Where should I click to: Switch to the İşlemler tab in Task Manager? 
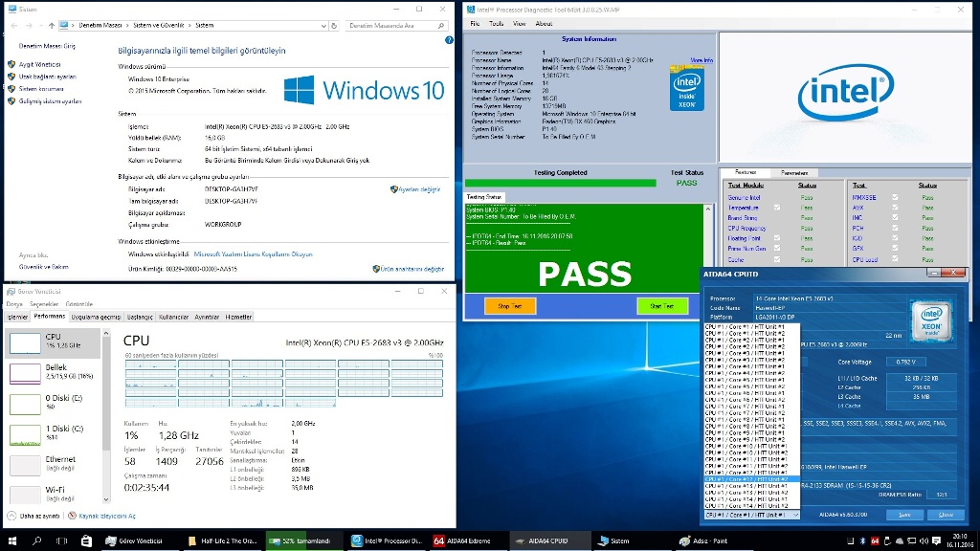17,316
